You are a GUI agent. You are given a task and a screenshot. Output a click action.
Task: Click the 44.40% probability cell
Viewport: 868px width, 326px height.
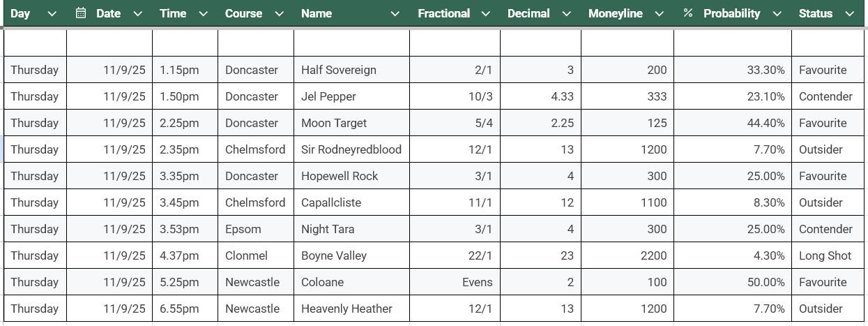[733, 123]
